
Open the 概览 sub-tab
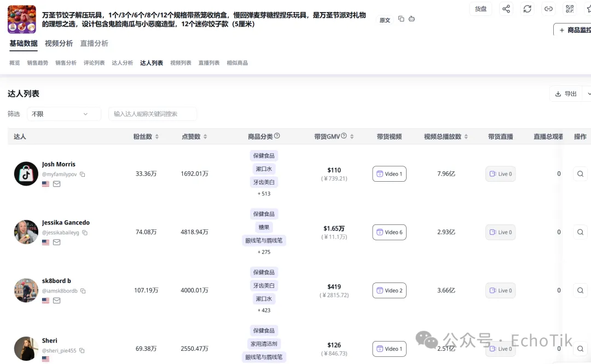(x=15, y=63)
